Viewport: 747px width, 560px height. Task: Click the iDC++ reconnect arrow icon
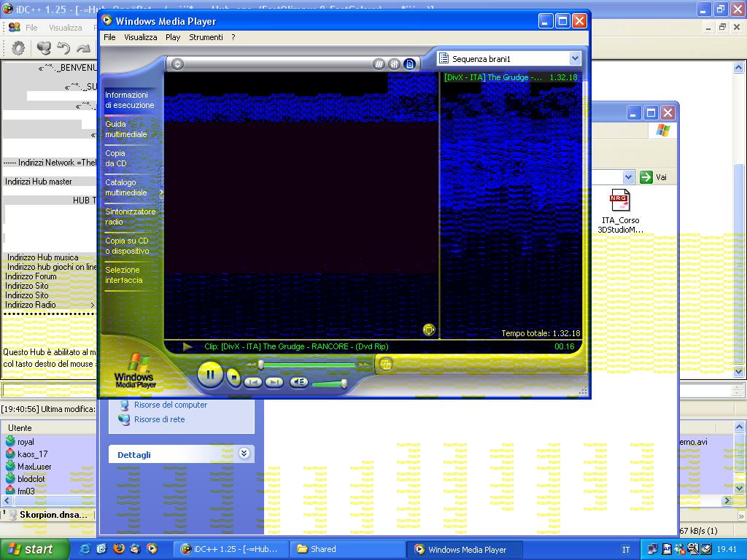pos(64,47)
